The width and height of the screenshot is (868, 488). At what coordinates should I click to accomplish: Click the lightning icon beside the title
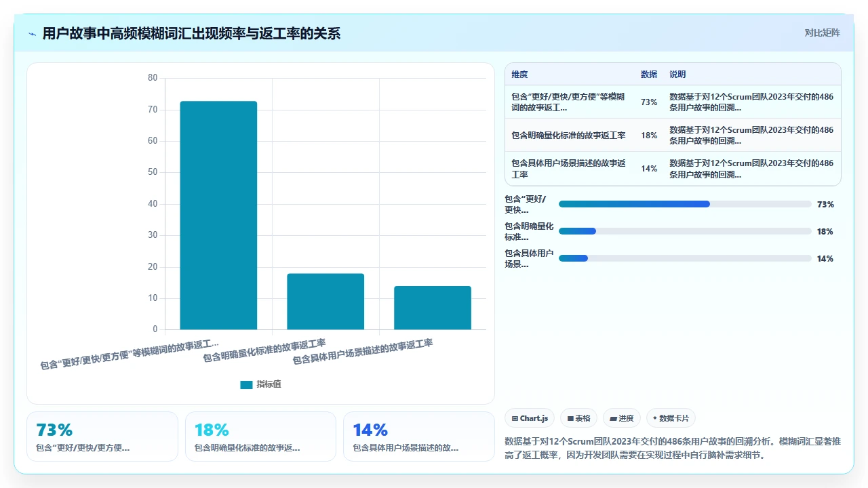pos(32,34)
